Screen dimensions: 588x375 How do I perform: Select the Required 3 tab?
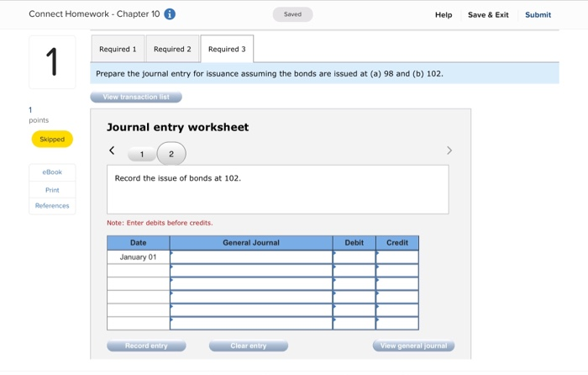point(227,49)
